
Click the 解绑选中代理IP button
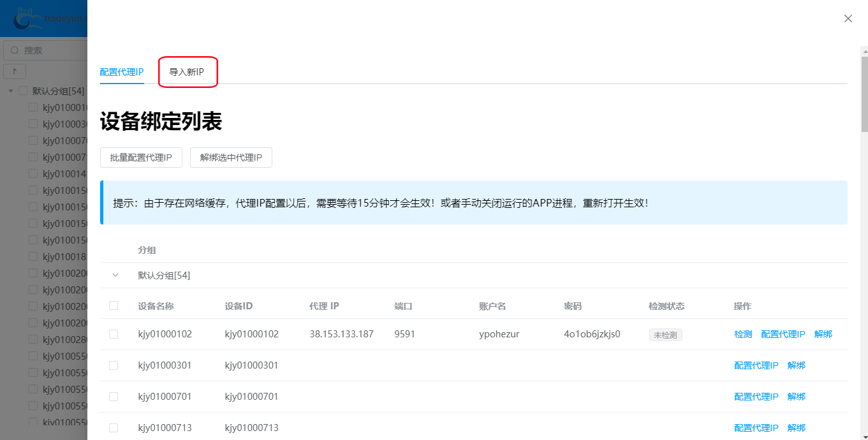[231, 158]
